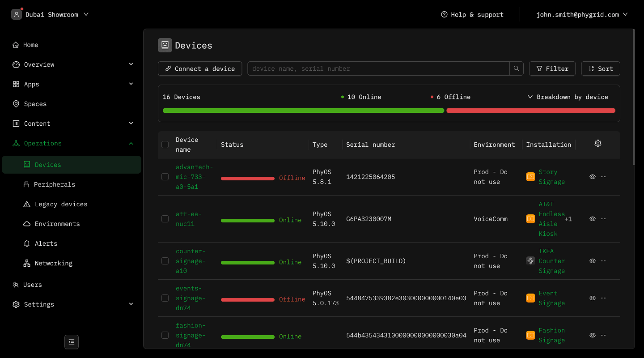Click the device name search field
The width and height of the screenshot is (644, 358).
coord(378,68)
